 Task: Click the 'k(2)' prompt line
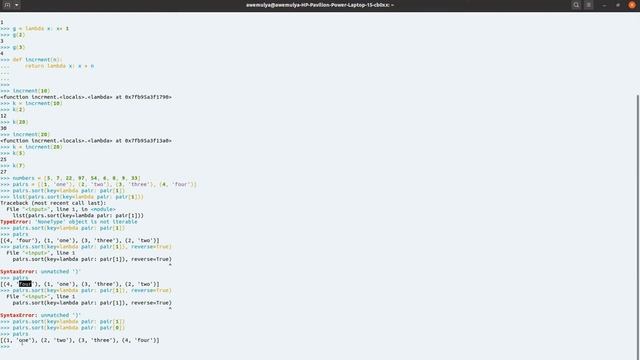pos(13,109)
